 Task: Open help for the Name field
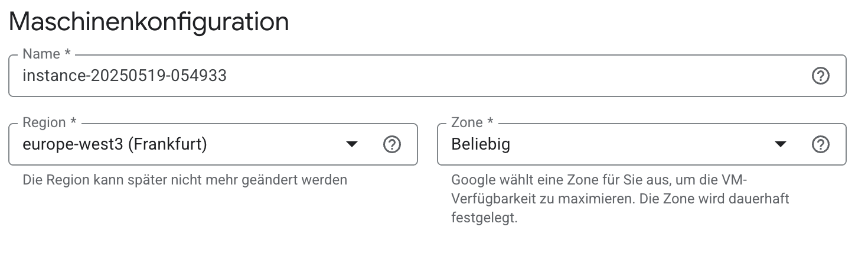coord(821,76)
